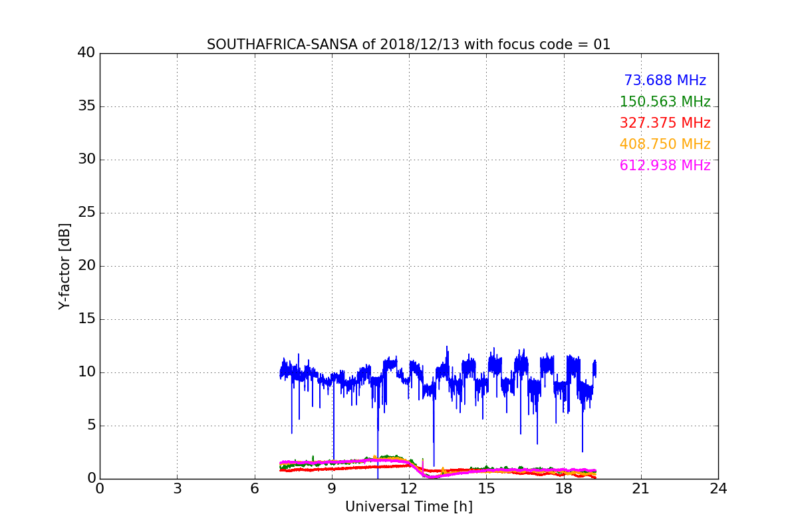The width and height of the screenshot is (798, 532).
Task: Select the 408.750 MHz legend label
Action: [665, 144]
